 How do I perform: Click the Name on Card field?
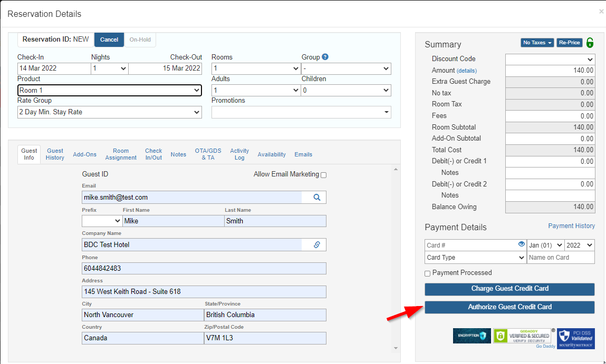[561, 258]
